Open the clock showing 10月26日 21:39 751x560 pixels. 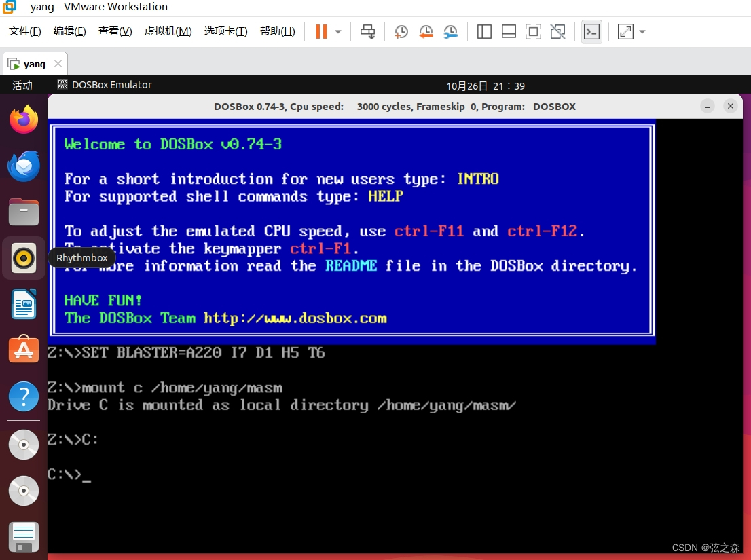[486, 86]
